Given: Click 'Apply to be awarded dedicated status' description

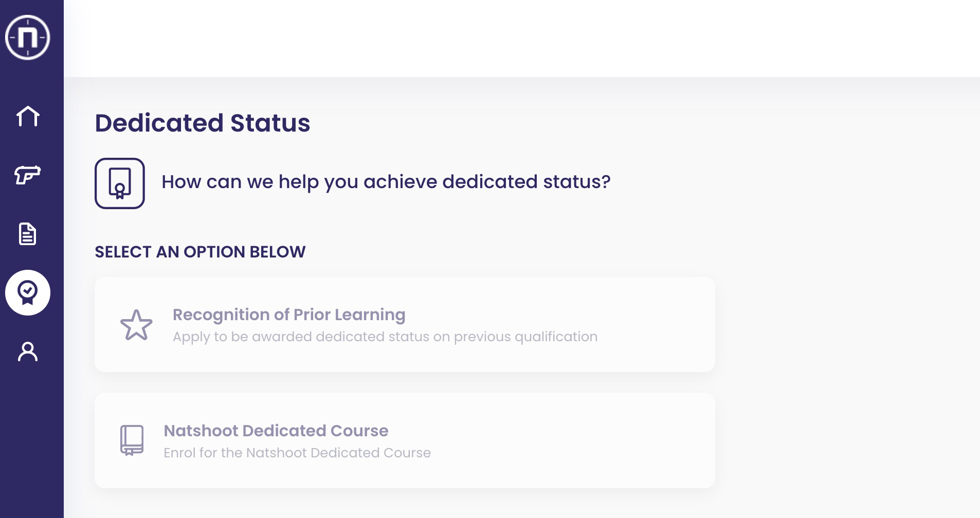Looking at the screenshot, I should (x=385, y=337).
